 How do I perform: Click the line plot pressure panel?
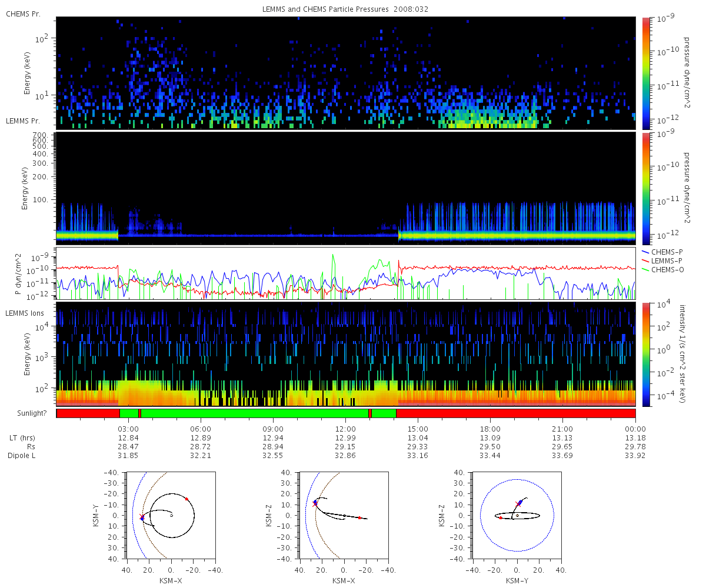pyautogui.click(x=346, y=274)
